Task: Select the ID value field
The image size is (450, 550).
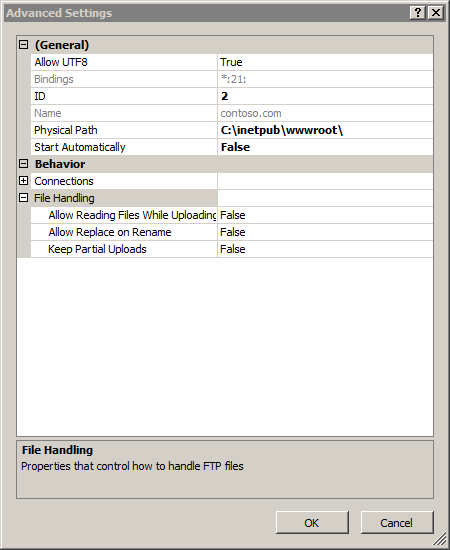Action: (325, 96)
